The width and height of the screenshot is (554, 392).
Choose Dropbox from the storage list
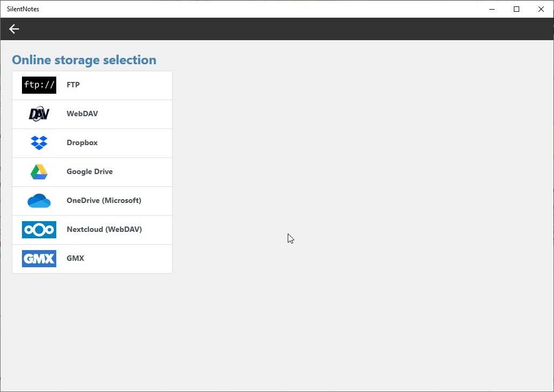(x=91, y=142)
